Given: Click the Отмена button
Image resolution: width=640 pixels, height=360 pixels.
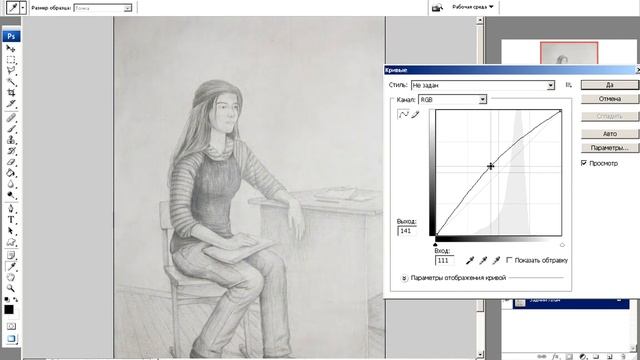Looking at the screenshot, I should pyautogui.click(x=609, y=99).
